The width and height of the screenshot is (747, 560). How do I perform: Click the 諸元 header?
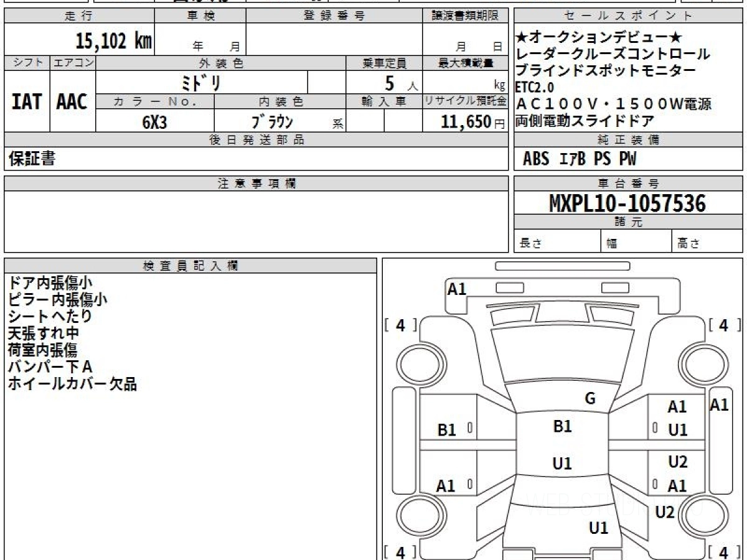point(629,222)
